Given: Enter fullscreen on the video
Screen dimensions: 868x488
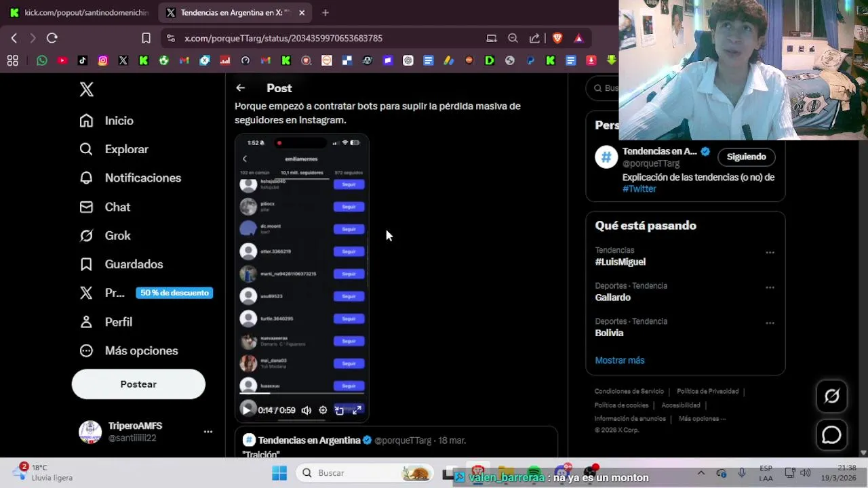Looking at the screenshot, I should [357, 410].
